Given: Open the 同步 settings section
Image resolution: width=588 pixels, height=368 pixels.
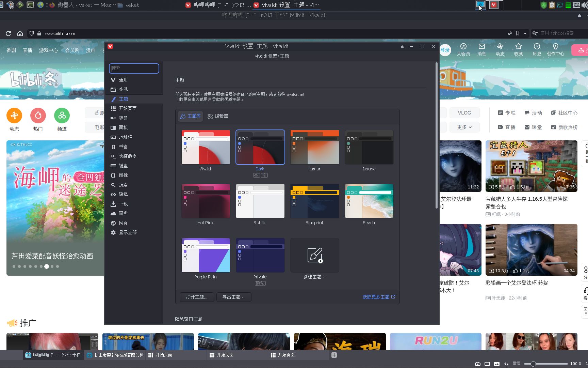Looking at the screenshot, I should point(134,213).
